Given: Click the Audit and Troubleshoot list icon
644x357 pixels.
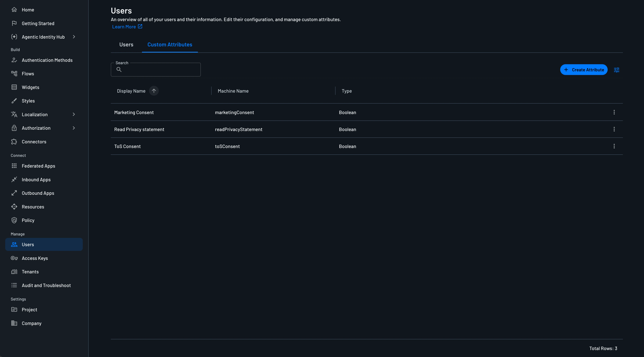Looking at the screenshot, I should (14, 285).
